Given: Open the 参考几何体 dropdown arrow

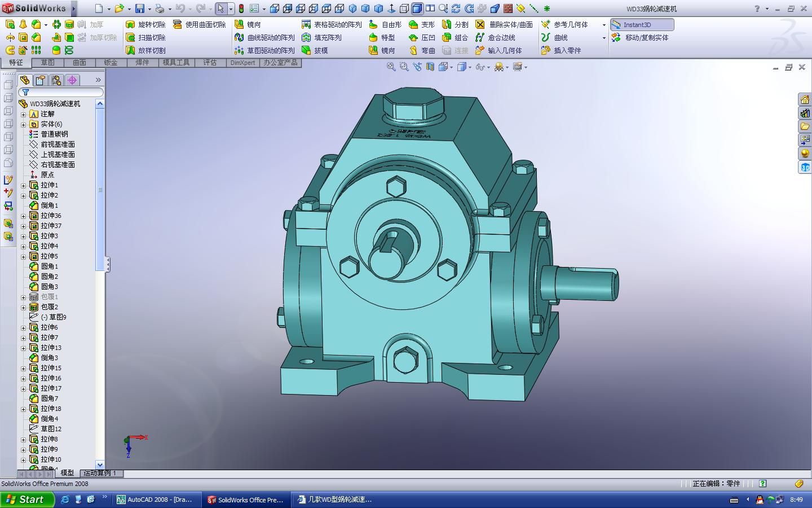Looking at the screenshot, I should coord(604,25).
